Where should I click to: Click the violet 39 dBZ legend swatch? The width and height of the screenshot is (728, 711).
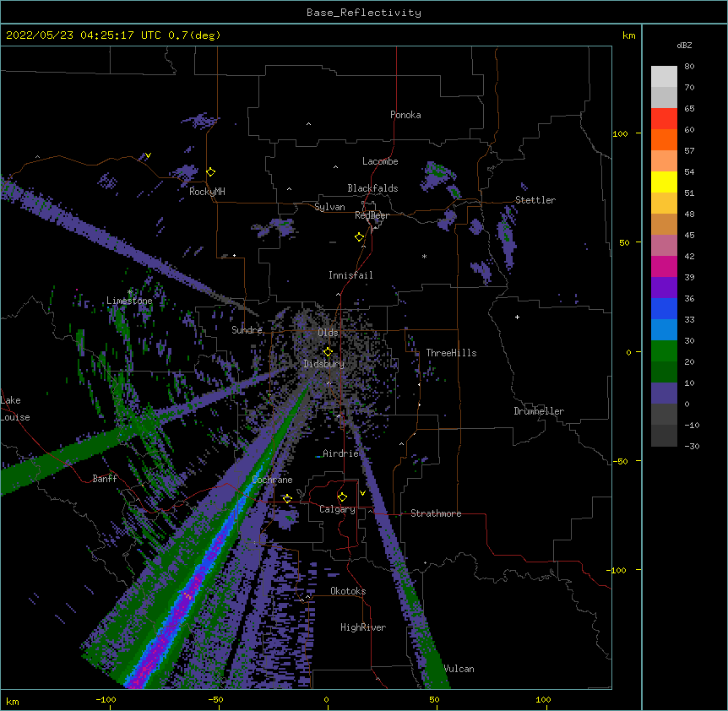[x=664, y=288]
